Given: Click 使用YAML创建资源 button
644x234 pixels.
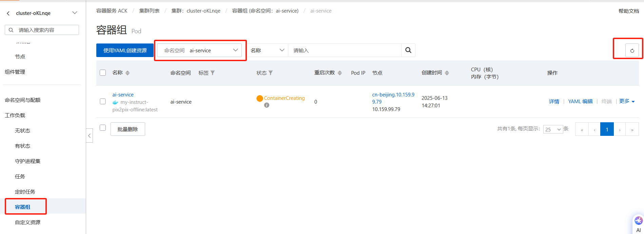Looking at the screenshot, I should click(125, 50).
